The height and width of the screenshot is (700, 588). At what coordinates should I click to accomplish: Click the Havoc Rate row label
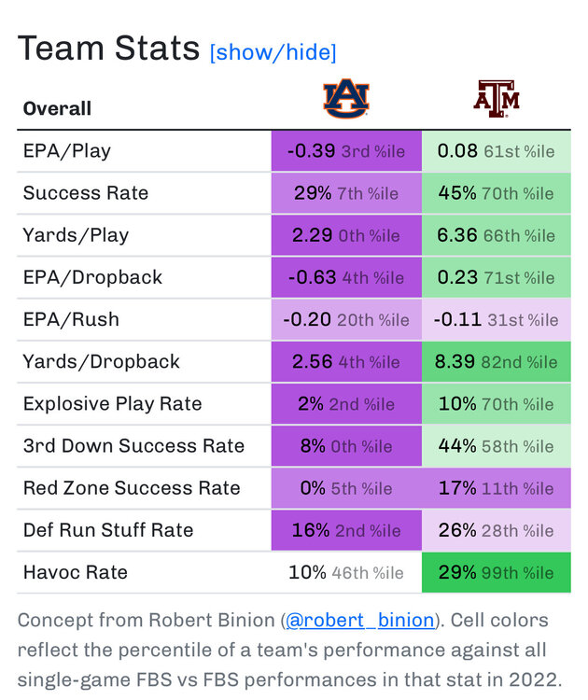[x=75, y=572]
